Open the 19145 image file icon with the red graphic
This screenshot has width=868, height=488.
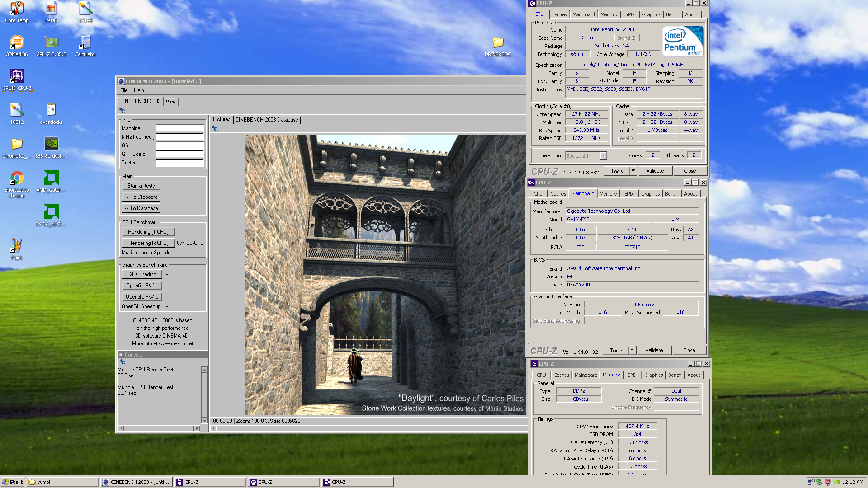click(51, 12)
